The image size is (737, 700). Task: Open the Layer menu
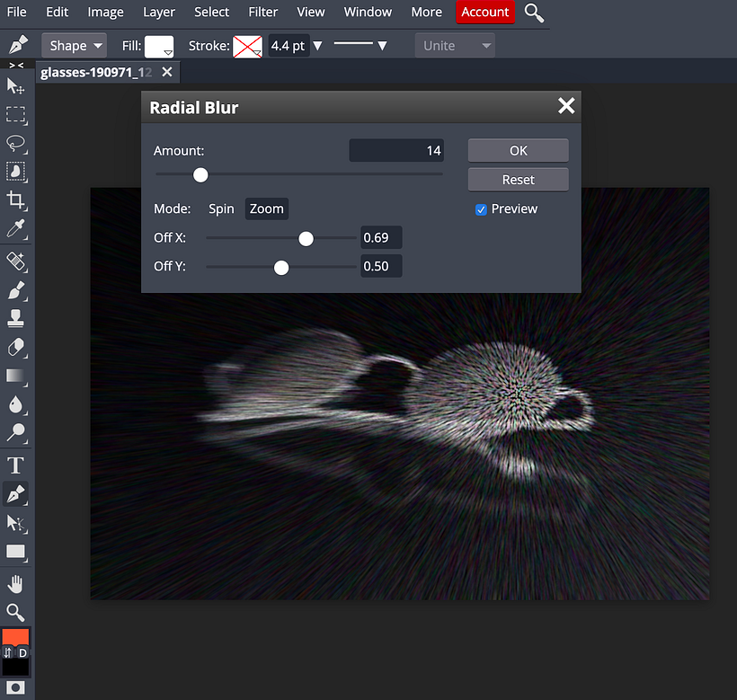point(159,12)
